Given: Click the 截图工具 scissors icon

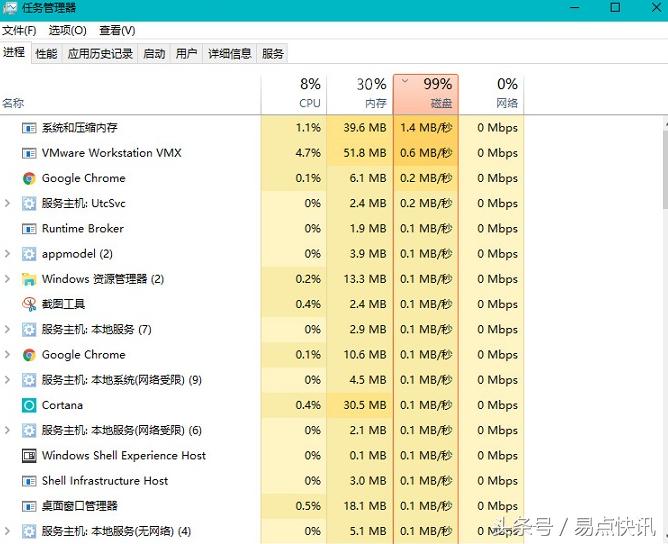Looking at the screenshot, I should 29,304.
